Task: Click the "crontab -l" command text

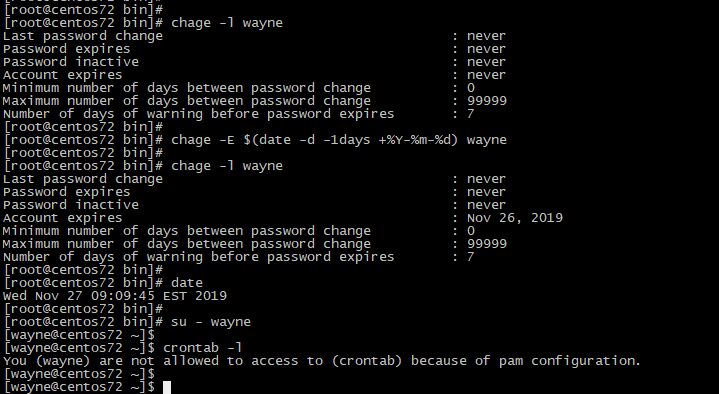Action: pyautogui.click(x=203, y=348)
